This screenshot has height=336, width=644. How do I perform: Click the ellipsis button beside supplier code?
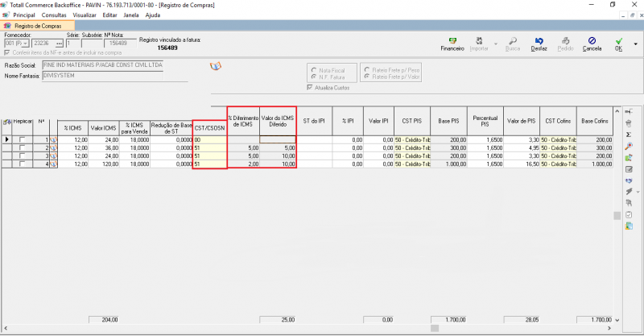tap(57, 44)
